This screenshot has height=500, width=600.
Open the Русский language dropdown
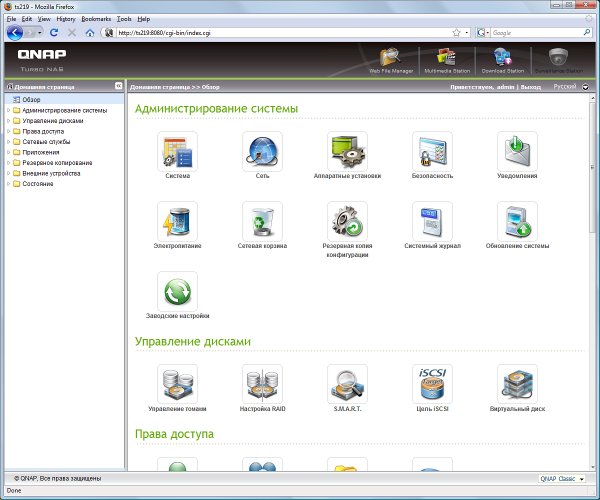(585, 87)
